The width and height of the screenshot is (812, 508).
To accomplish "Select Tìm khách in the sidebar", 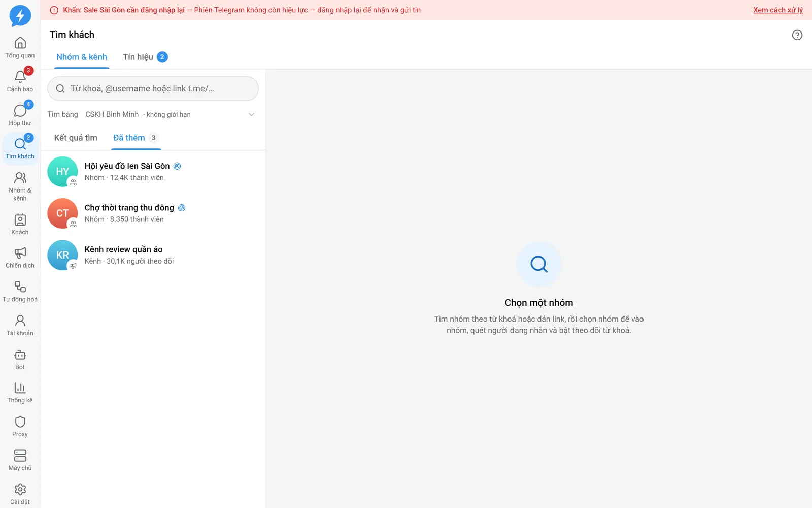I will (20, 149).
